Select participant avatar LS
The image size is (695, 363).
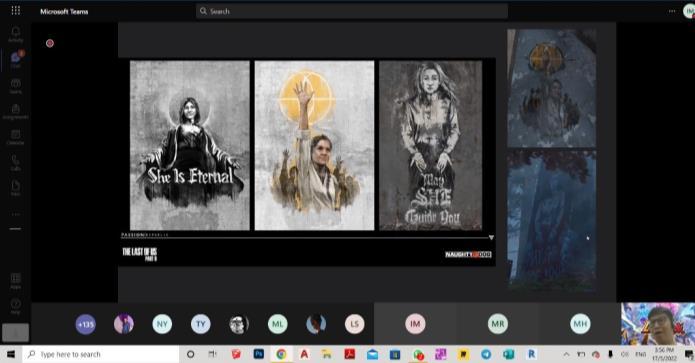[x=355, y=324]
